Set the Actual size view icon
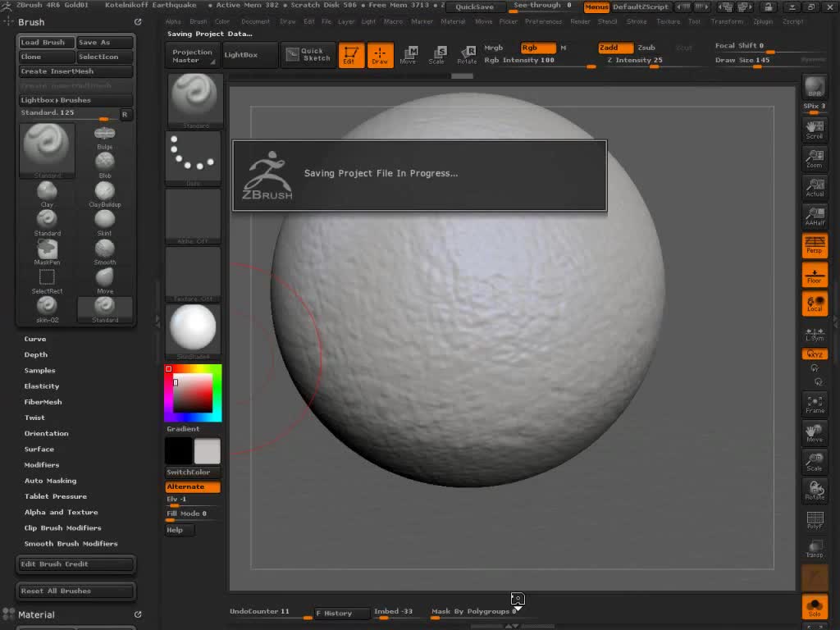The width and height of the screenshot is (840, 630). [815, 187]
